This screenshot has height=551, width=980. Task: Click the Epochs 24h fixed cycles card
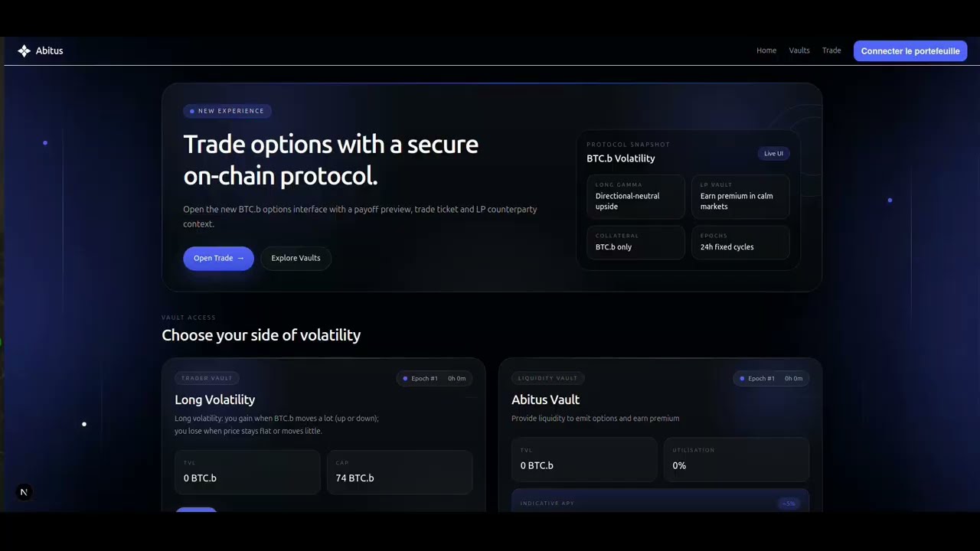pos(740,243)
